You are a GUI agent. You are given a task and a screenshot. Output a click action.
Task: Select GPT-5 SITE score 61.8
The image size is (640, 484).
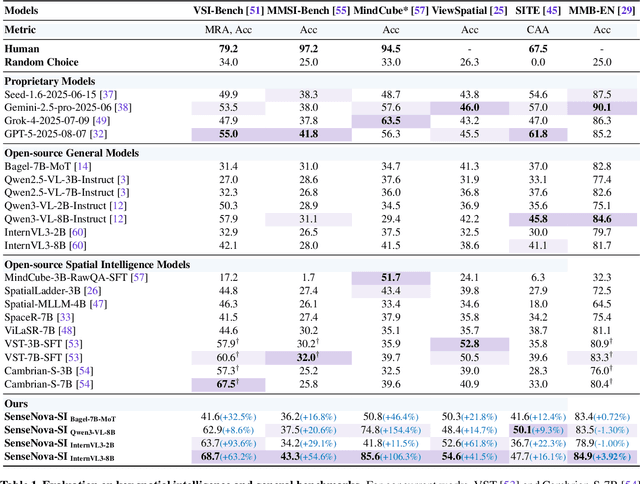coord(538,134)
